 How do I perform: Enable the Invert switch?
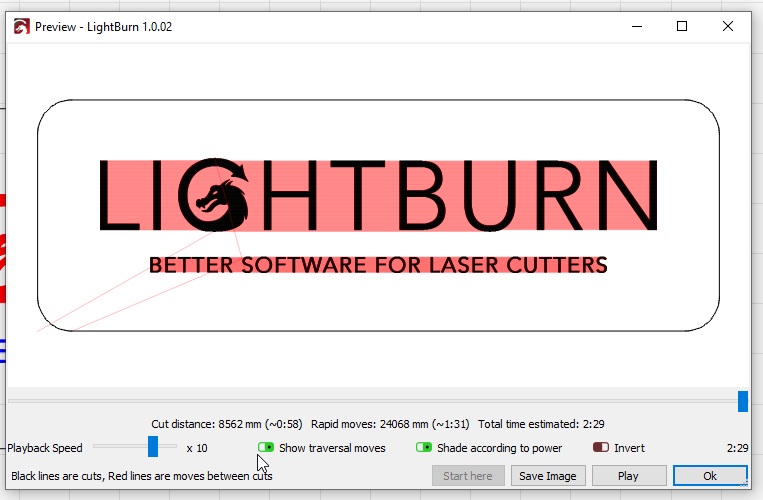click(x=601, y=447)
